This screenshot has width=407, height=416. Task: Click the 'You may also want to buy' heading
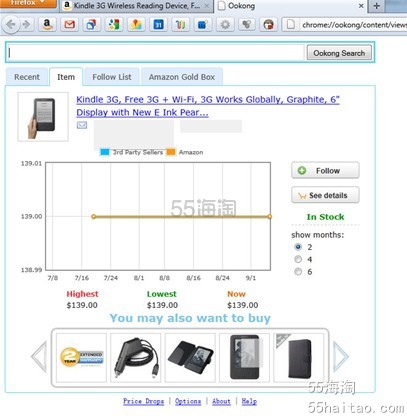click(x=190, y=318)
